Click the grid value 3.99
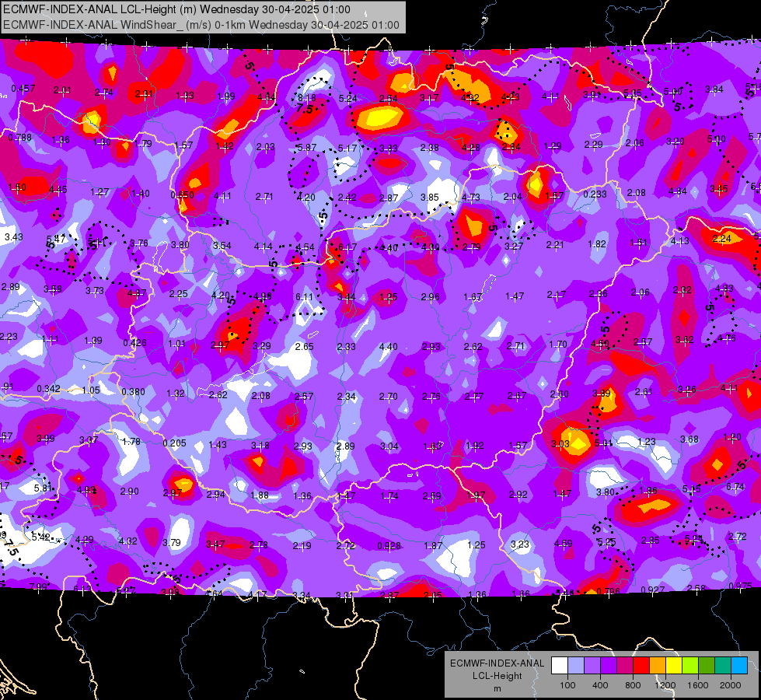 tap(46, 439)
